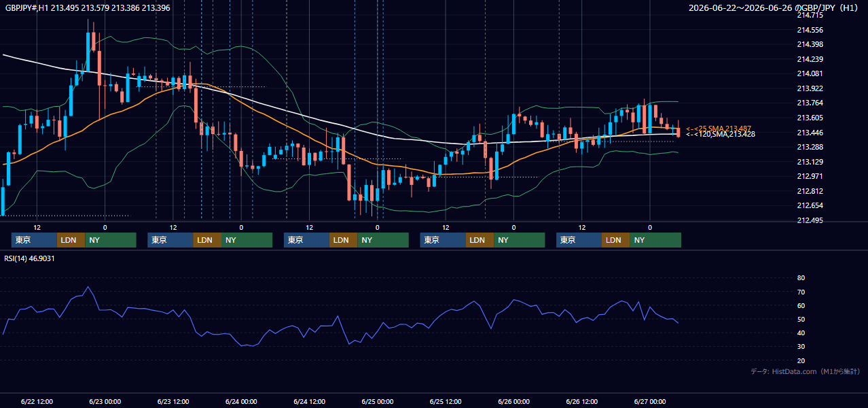Click price axis label 213.446
The height and width of the screenshot is (408, 868).
(810, 133)
